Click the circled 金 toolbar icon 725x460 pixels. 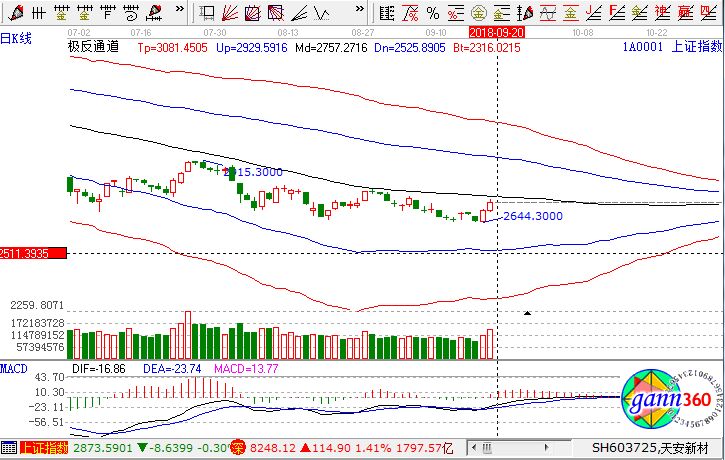pos(476,12)
